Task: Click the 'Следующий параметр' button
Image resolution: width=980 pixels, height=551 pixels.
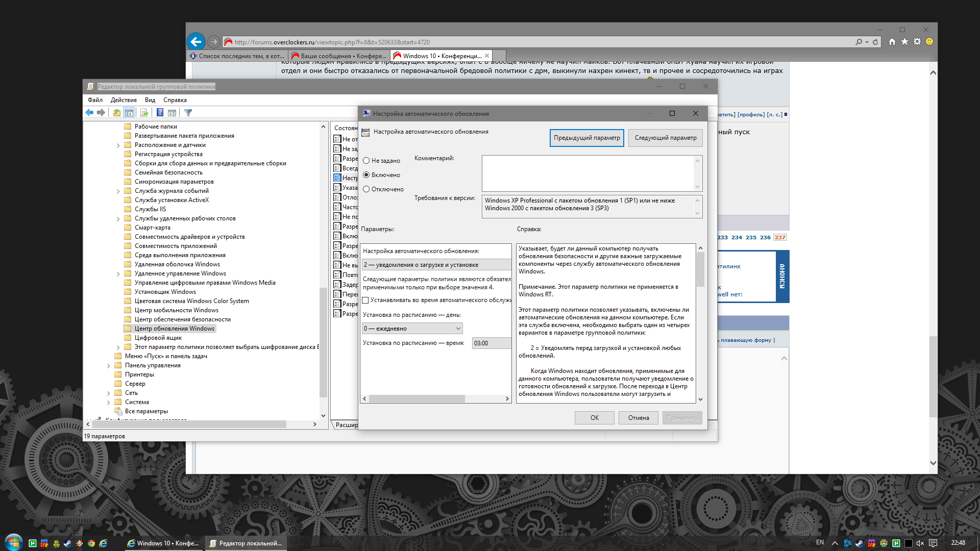Action: 666,138
